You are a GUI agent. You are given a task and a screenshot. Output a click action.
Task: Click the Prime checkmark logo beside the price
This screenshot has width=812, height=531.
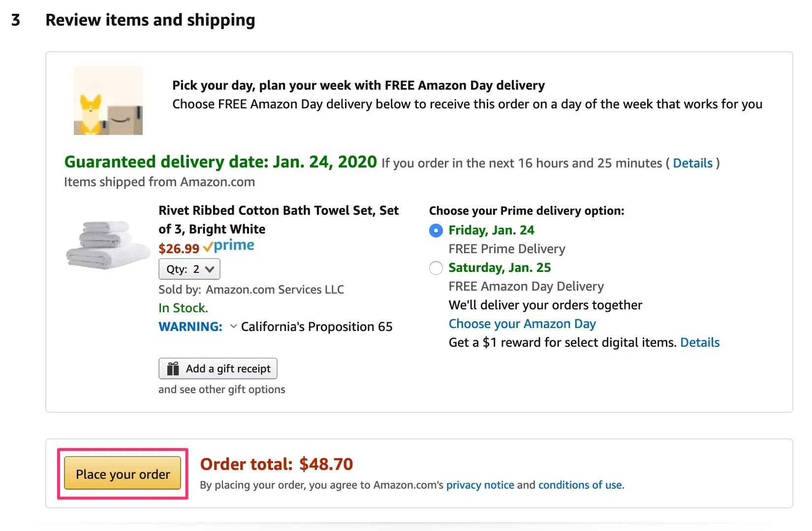coord(229,246)
